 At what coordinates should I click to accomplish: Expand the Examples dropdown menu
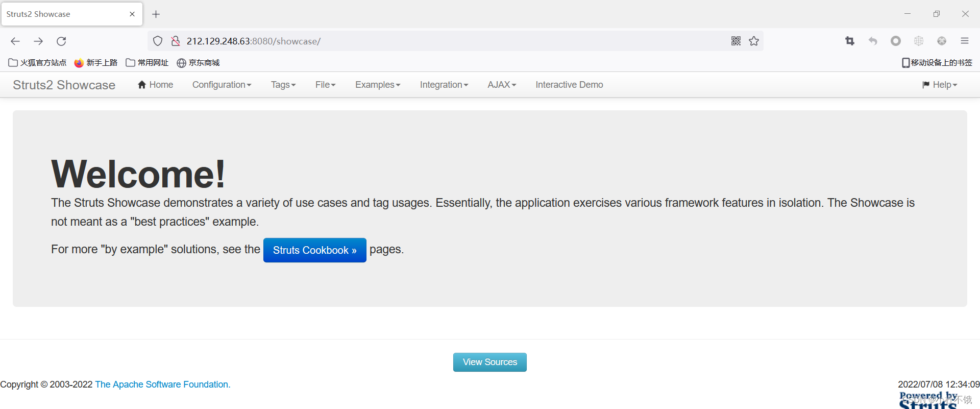[378, 85]
